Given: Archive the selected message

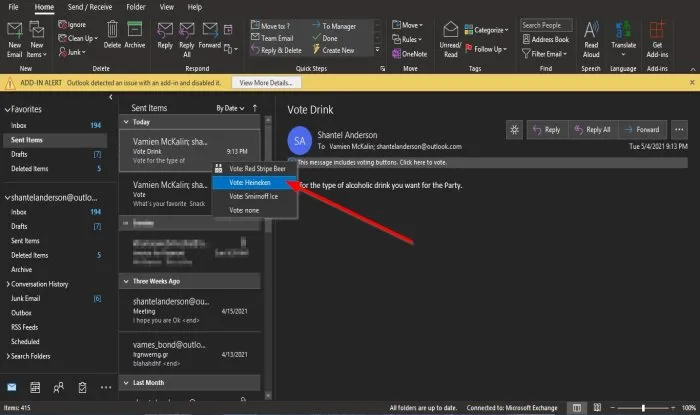Looking at the screenshot, I should [134, 35].
